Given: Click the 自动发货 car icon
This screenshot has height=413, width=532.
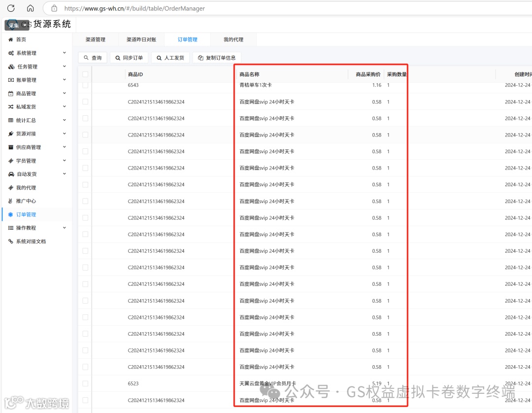Looking at the screenshot, I should coord(11,174).
